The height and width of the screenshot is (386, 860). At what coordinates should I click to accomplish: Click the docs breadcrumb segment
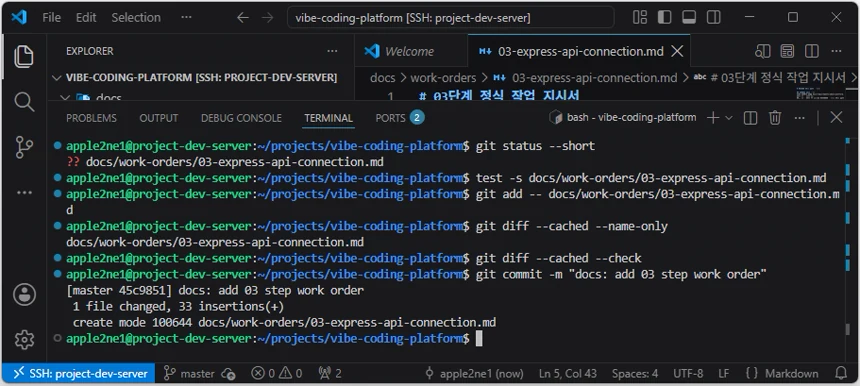tap(382, 78)
